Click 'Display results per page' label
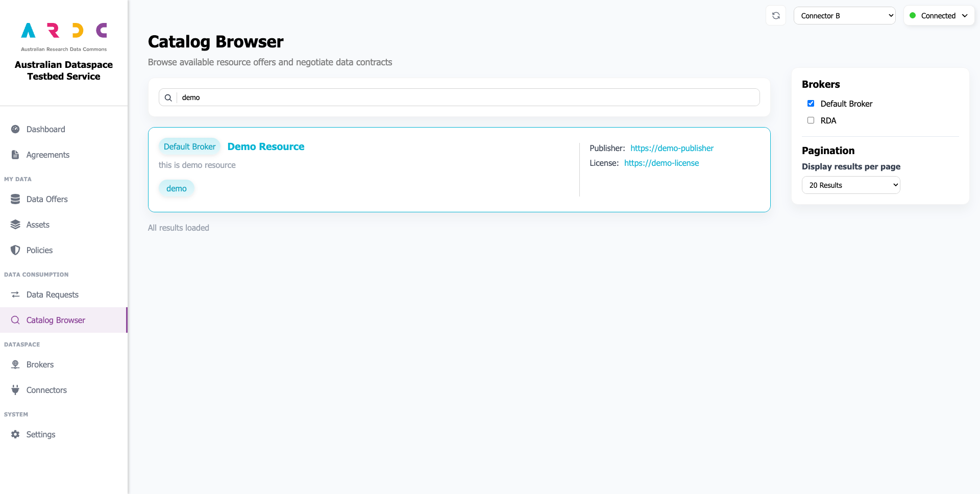 [851, 166]
